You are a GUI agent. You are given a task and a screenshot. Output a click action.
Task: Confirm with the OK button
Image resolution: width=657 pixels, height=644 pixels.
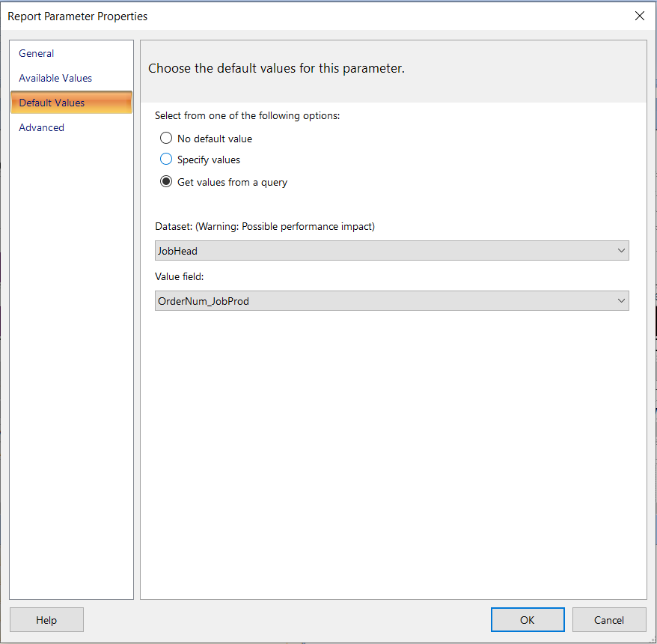(528, 620)
